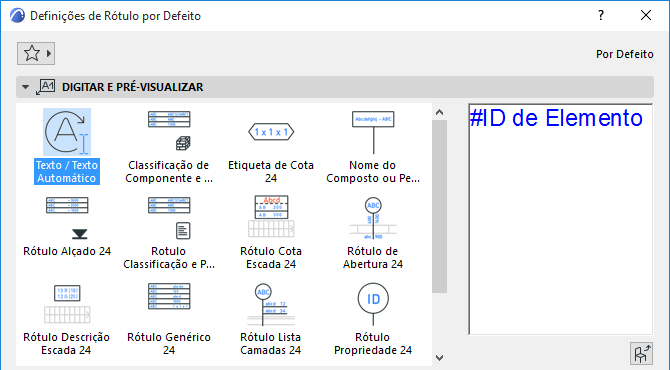Screen dimensions: 670x370
Task: Choose the Classificação de Componente label icon
Action: [169, 131]
